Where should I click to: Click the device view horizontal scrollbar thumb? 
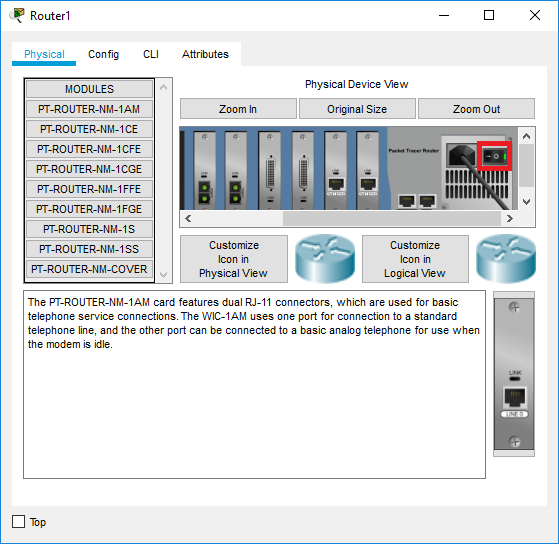391,218
